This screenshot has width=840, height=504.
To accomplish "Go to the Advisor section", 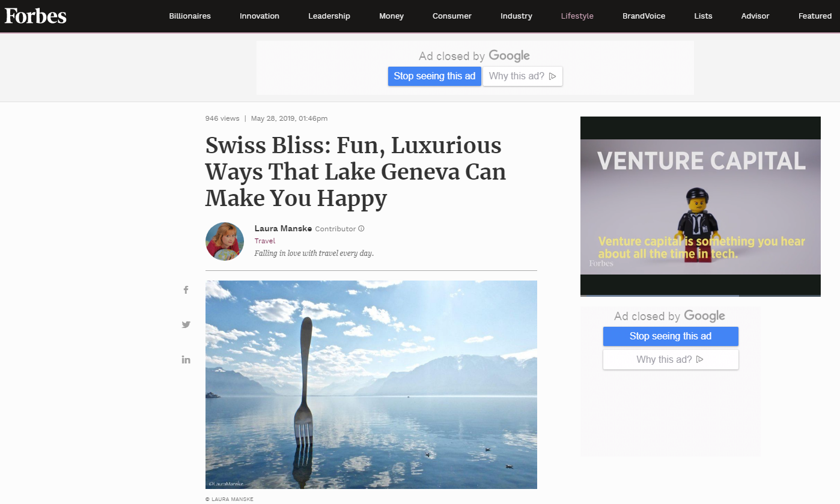I will 755,16.
